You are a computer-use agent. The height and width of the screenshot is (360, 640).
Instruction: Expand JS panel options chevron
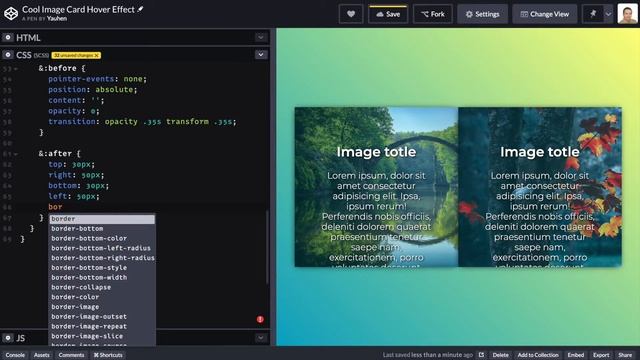coord(261,338)
